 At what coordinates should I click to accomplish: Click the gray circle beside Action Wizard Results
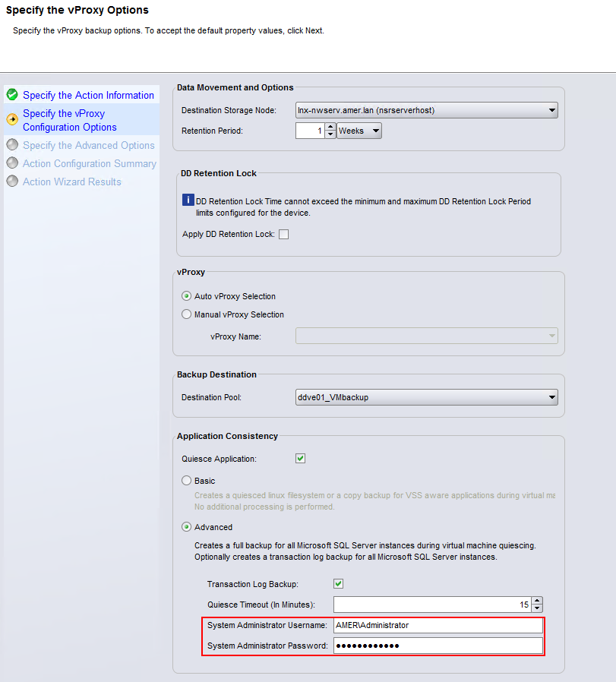(x=14, y=182)
